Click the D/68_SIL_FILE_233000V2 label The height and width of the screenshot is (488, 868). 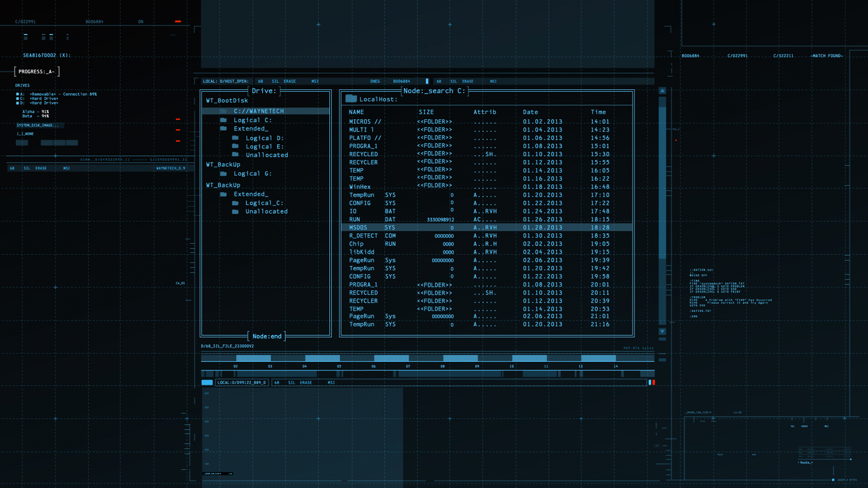pyautogui.click(x=227, y=346)
